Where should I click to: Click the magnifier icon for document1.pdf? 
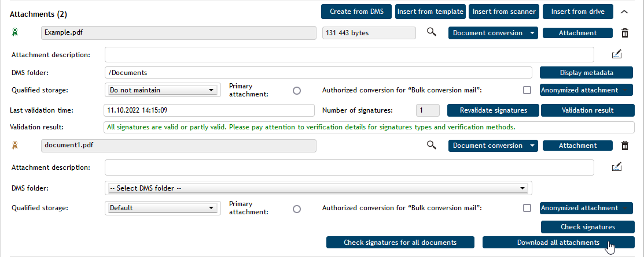click(431, 146)
